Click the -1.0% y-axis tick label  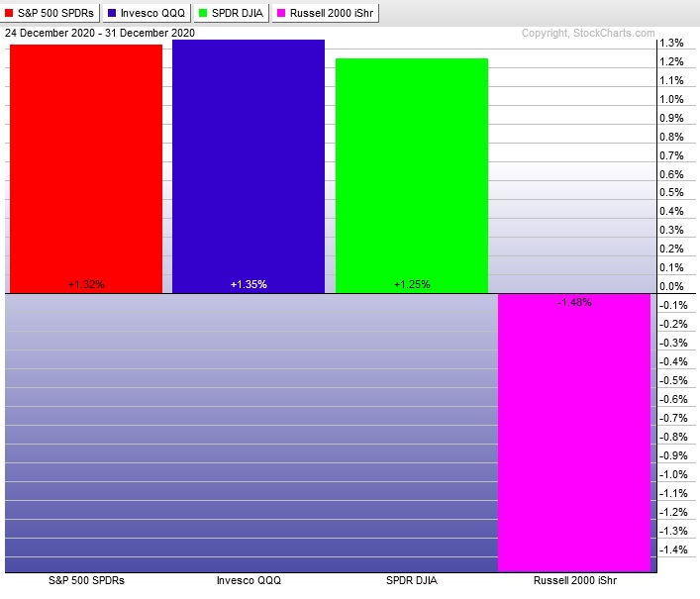673,474
